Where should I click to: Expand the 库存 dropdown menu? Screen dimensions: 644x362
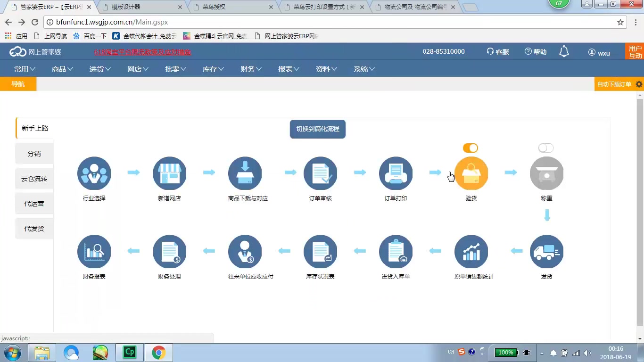[214, 69]
